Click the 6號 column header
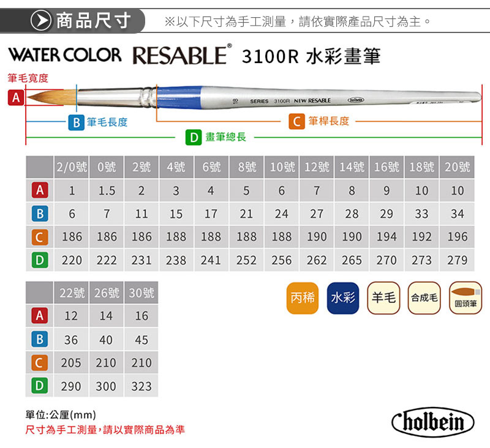 click(211, 167)
